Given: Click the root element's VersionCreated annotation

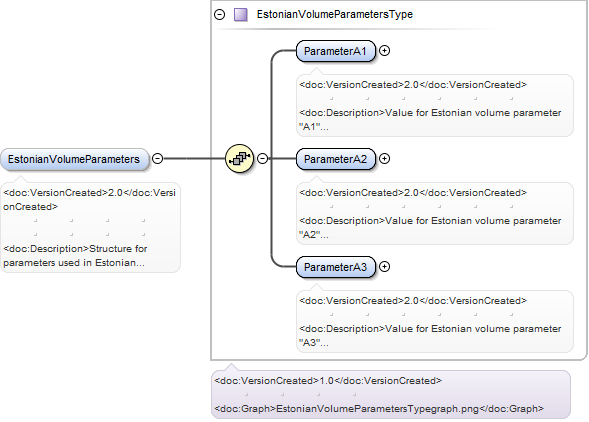Looking at the screenshot, I should (x=89, y=200).
